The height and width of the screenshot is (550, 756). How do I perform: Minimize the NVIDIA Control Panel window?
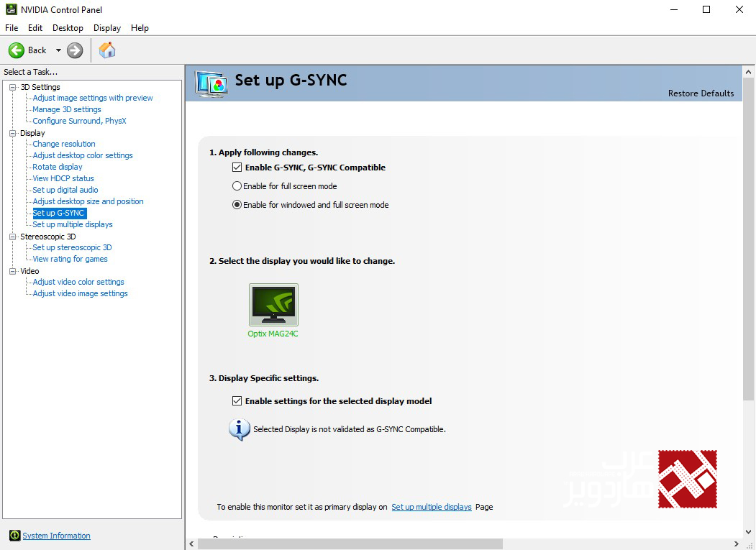[x=674, y=9]
